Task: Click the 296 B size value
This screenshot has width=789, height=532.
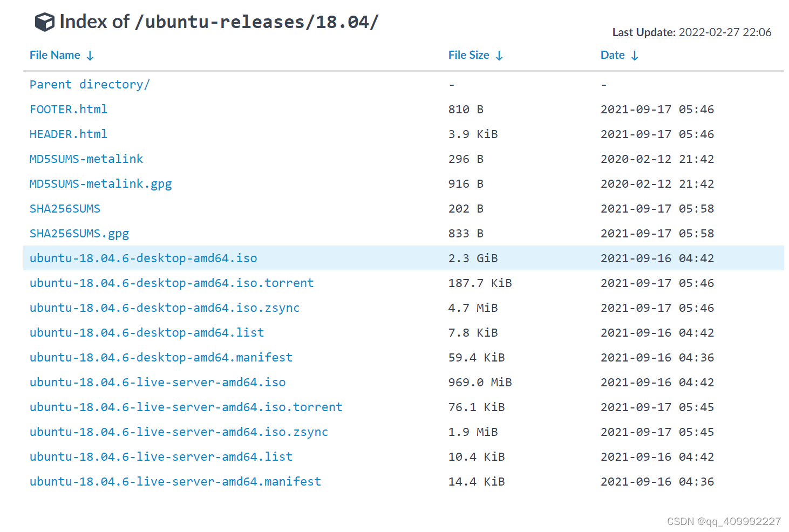Action: [x=466, y=159]
